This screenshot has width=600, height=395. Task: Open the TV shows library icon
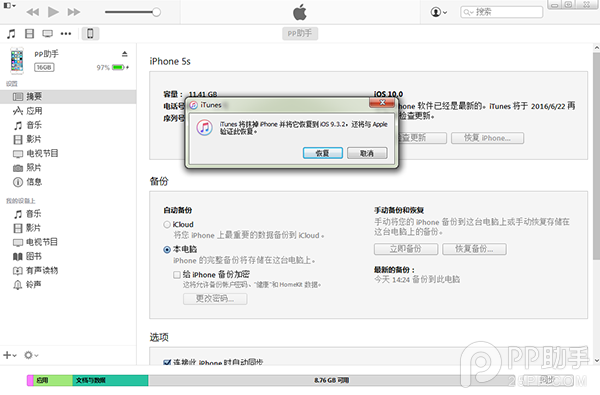click(x=47, y=34)
